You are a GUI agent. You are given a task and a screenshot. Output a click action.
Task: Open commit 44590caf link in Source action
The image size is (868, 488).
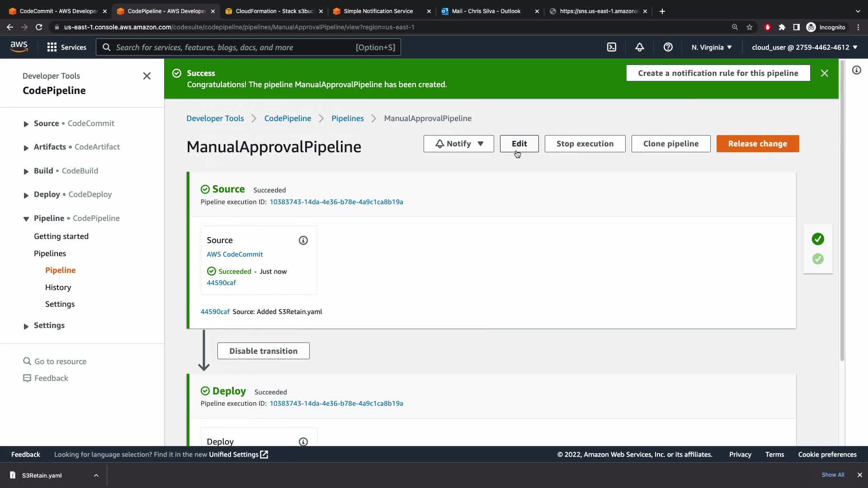221,283
